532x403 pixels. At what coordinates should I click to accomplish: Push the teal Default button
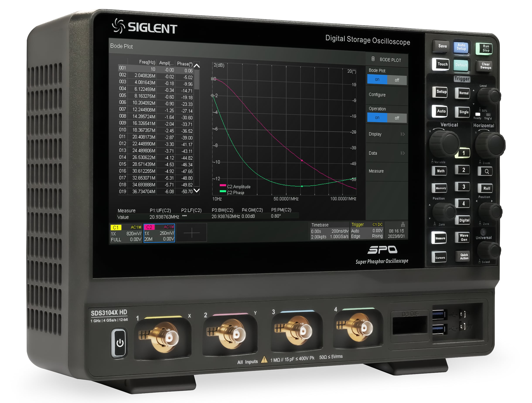[x=461, y=65]
